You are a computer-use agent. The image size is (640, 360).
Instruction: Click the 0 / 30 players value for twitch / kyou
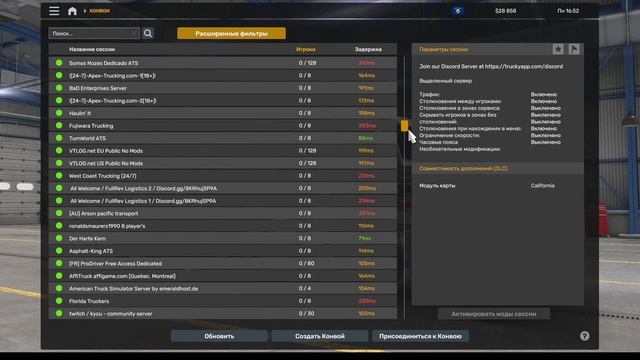(306, 313)
